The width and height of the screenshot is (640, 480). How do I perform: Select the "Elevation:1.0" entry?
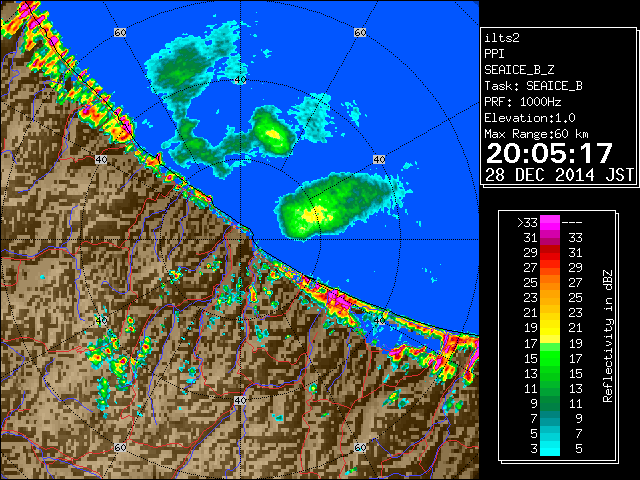pos(530,118)
